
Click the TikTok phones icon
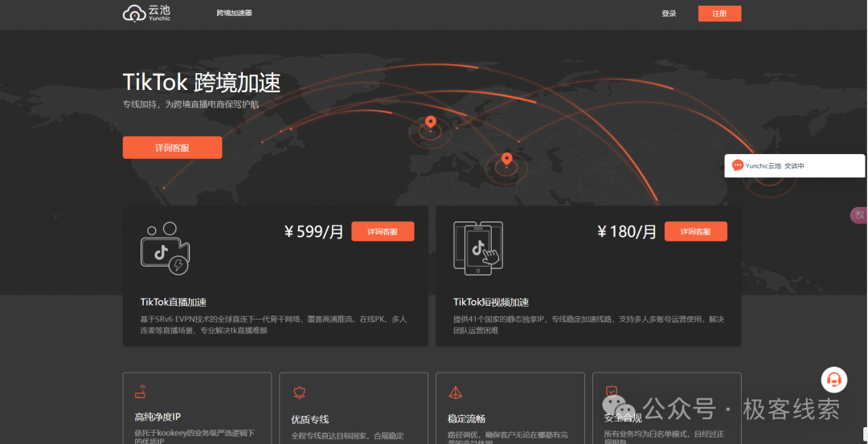point(478,248)
